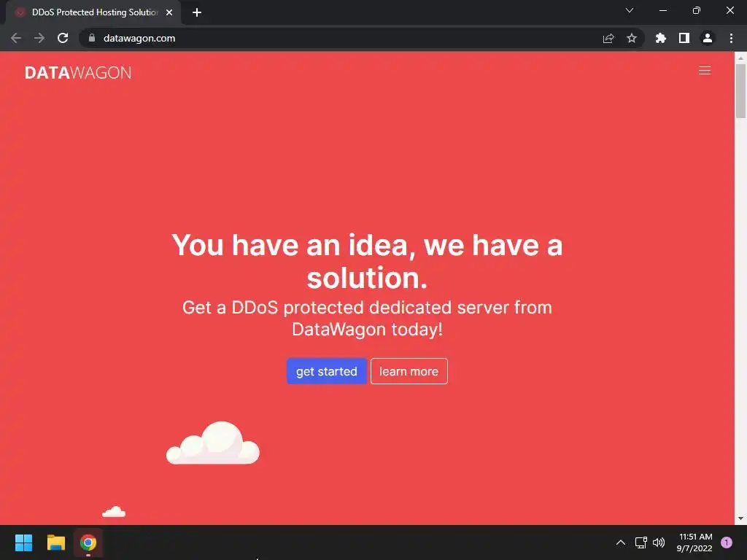The width and height of the screenshot is (747, 560).
Task: Open the clock showing 11:51 AM
Action: [x=694, y=542]
